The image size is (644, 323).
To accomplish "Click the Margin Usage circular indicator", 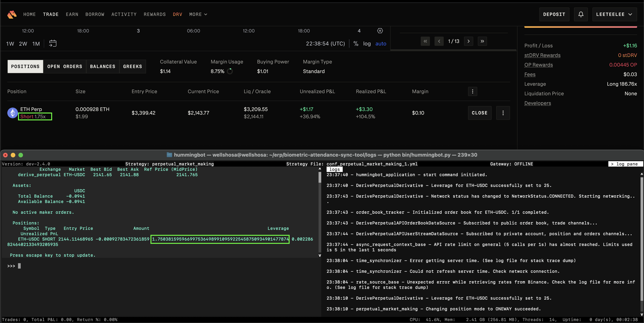I will (x=229, y=72).
